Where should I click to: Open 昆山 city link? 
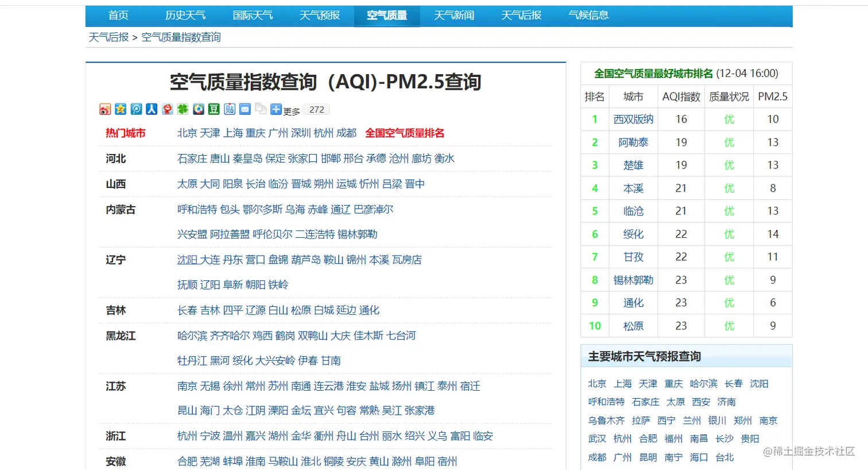187,411
